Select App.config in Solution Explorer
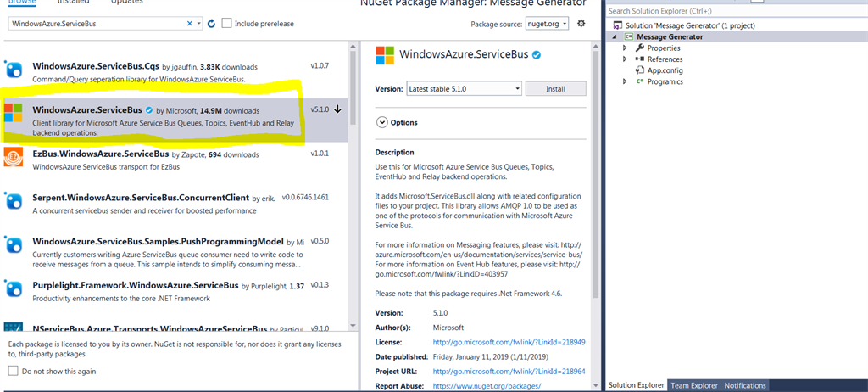 pyautogui.click(x=665, y=70)
